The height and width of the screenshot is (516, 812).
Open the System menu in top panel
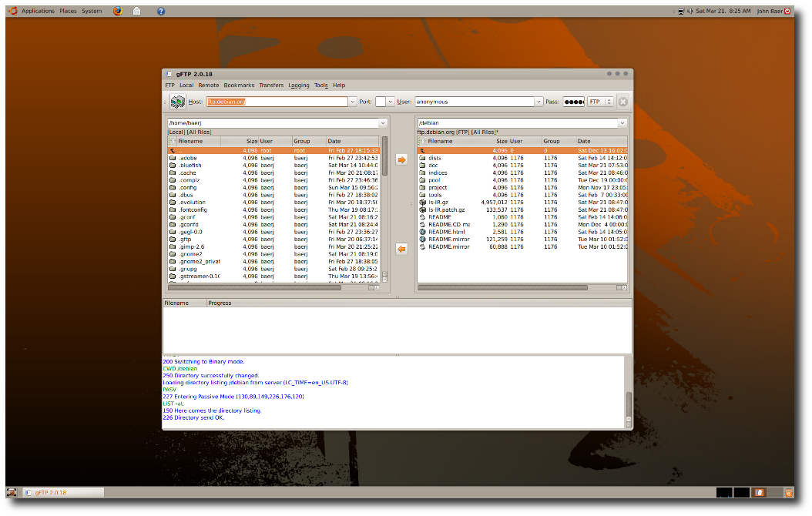(x=92, y=11)
